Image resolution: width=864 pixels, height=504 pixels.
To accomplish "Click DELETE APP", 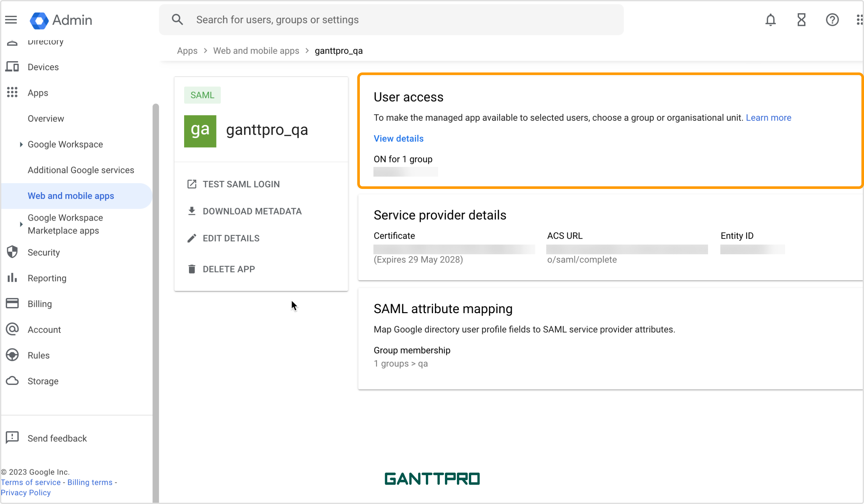I will [229, 269].
